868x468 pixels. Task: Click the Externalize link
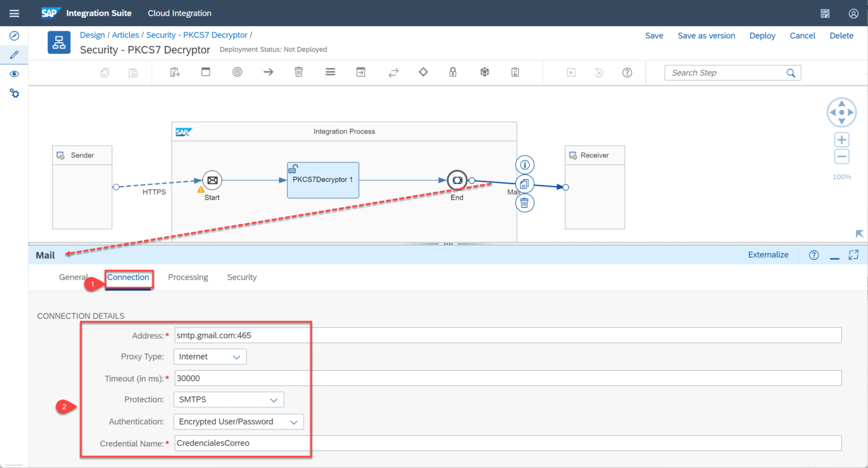[768, 255]
